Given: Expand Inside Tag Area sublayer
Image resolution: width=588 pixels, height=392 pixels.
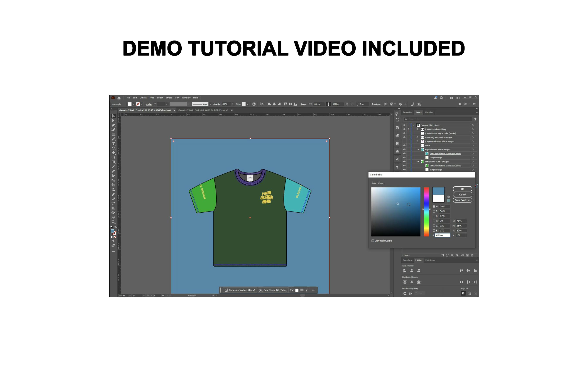Looking at the screenshot, I should (x=418, y=137).
